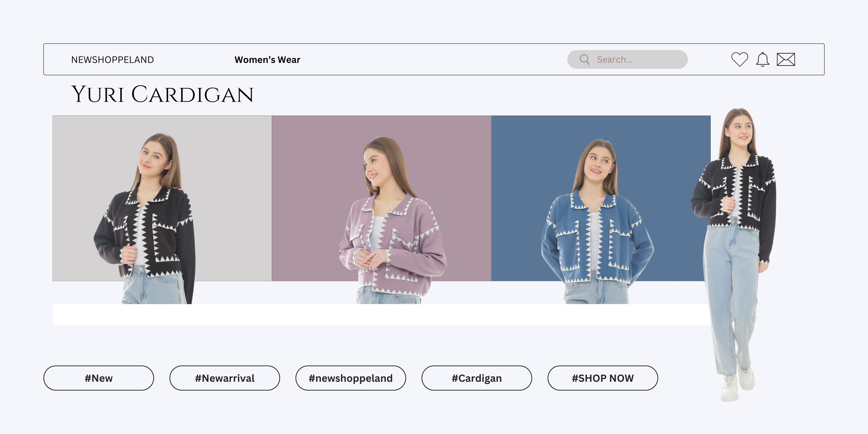This screenshot has height=434, width=868.
Task: Click the heart wishlist icon
Action: point(740,59)
